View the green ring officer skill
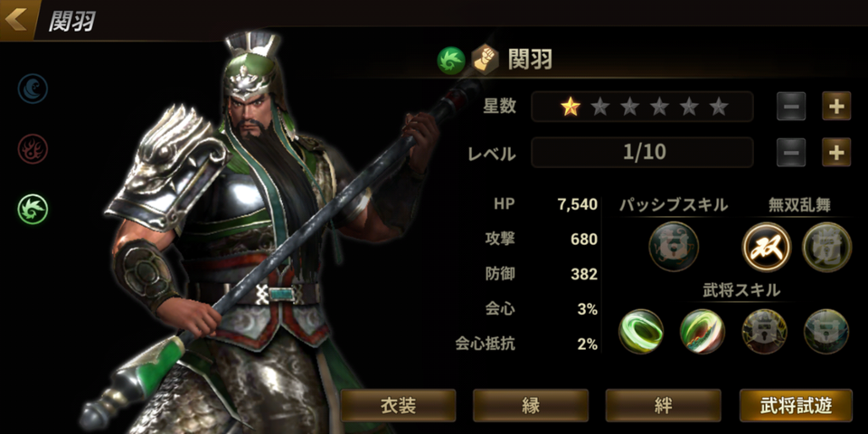868x434 pixels. pos(641,332)
